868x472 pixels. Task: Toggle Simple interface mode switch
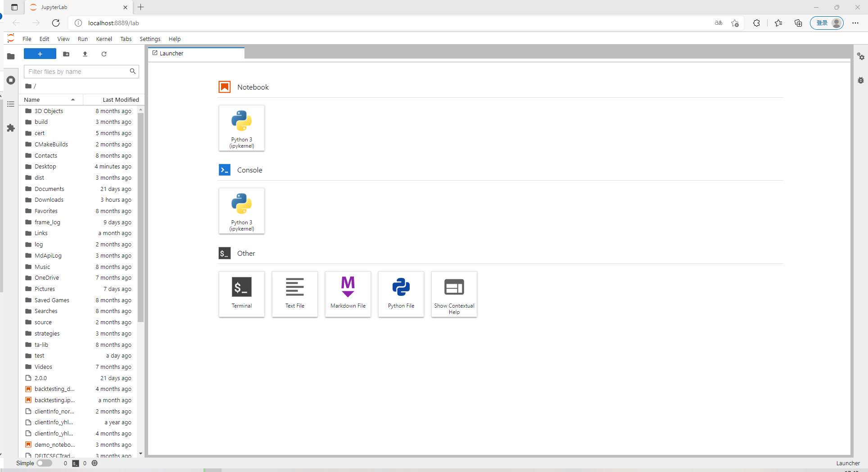(44, 463)
